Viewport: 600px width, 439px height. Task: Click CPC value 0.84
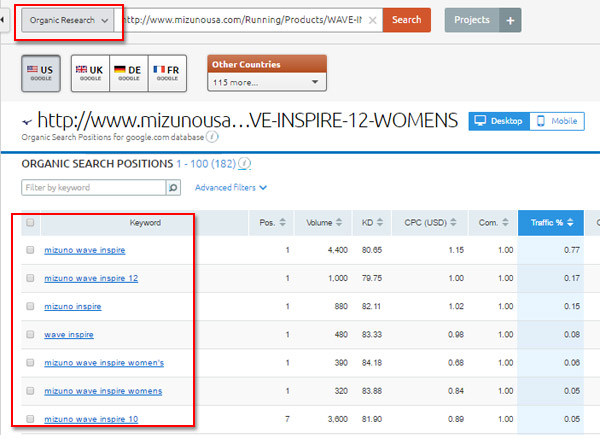pyautogui.click(x=456, y=391)
